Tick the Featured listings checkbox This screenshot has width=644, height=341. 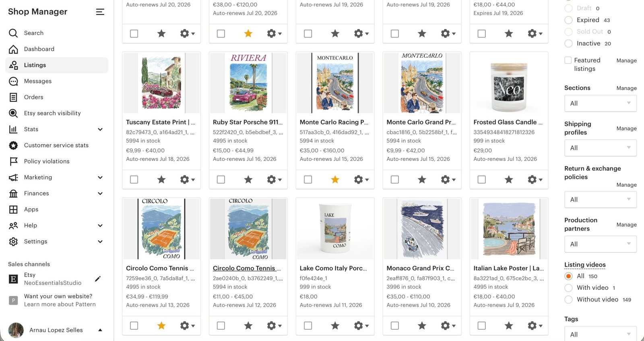568,60
